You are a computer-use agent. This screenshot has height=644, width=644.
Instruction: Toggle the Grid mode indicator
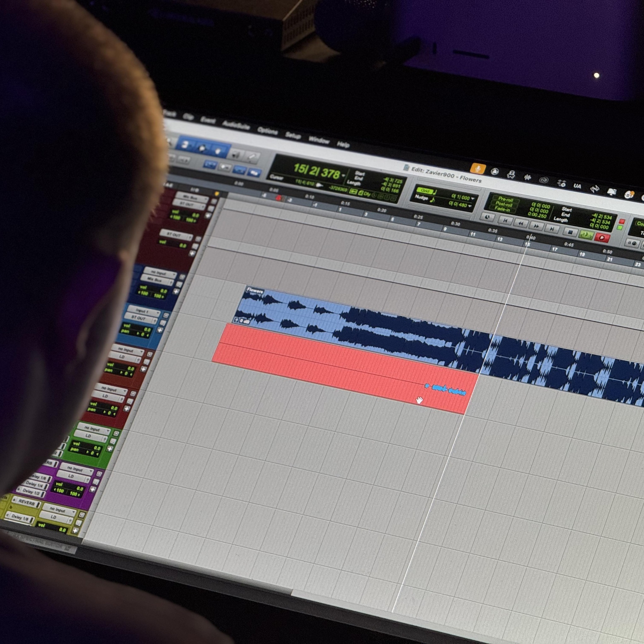[425, 190]
